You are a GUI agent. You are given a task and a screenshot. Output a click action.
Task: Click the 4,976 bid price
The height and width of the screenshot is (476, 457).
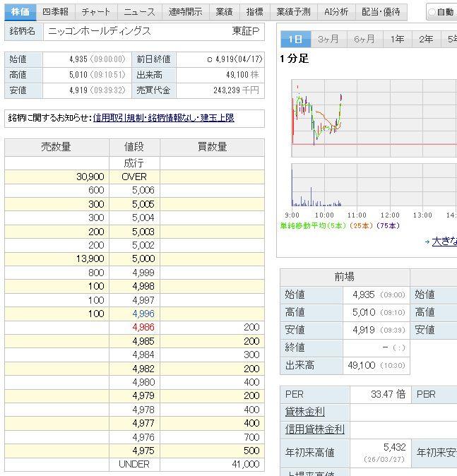(x=143, y=437)
